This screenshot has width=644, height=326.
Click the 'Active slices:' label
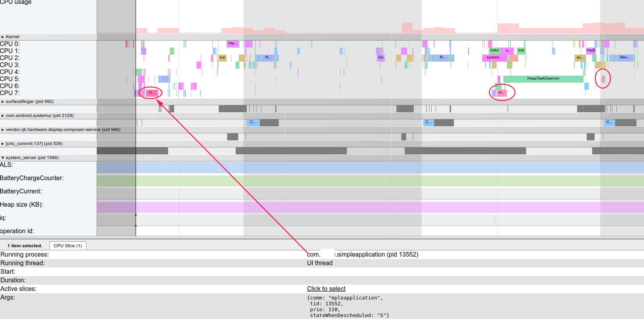[x=18, y=289]
